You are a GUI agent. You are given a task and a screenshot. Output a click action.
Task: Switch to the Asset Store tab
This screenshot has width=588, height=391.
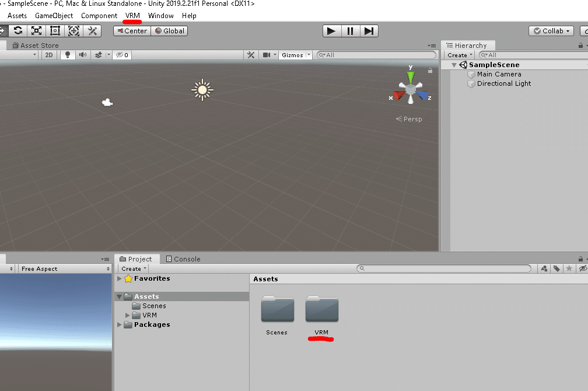(36, 46)
